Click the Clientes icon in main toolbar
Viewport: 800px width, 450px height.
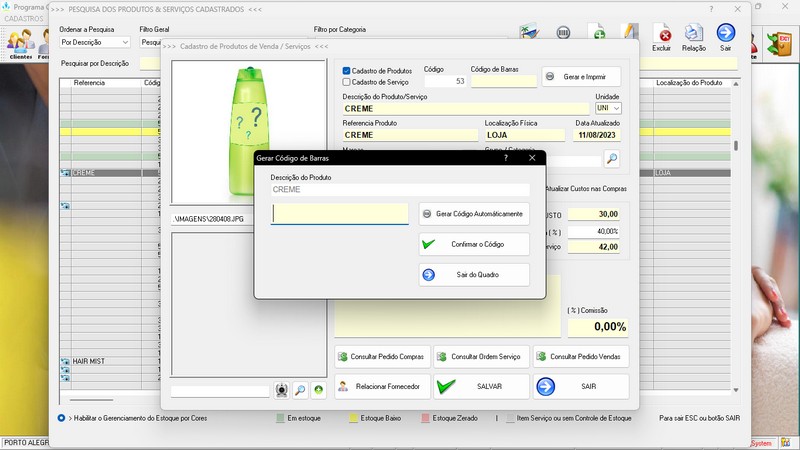(x=20, y=44)
